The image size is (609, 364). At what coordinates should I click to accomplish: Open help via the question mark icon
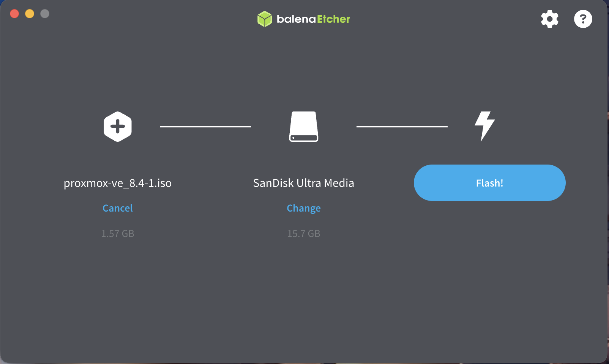[x=583, y=19]
